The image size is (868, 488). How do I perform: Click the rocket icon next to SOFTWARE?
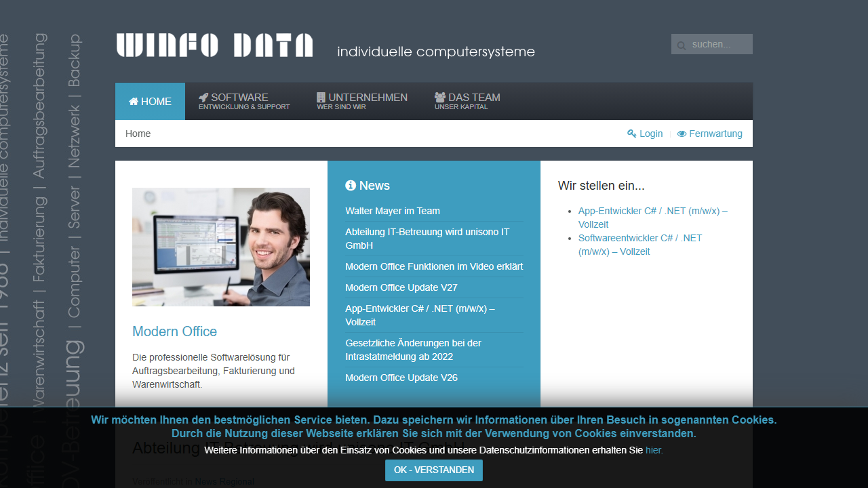pyautogui.click(x=203, y=98)
